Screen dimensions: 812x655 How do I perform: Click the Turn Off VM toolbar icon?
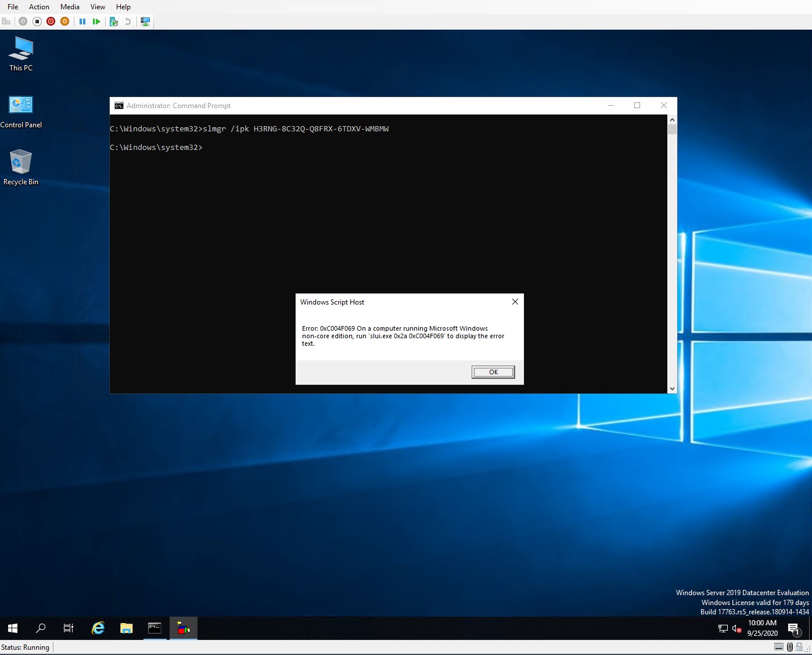point(37,22)
